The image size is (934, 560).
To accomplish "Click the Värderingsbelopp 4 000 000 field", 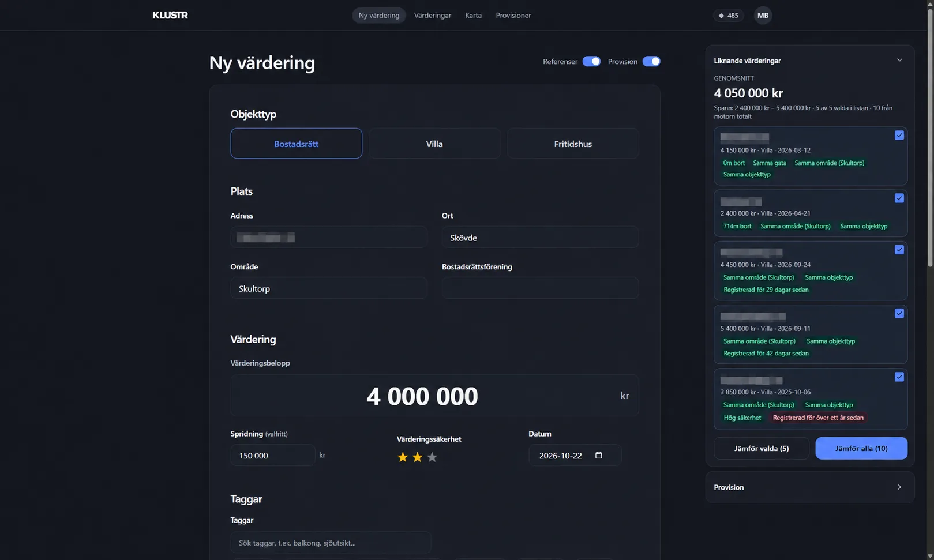I will coord(434,396).
